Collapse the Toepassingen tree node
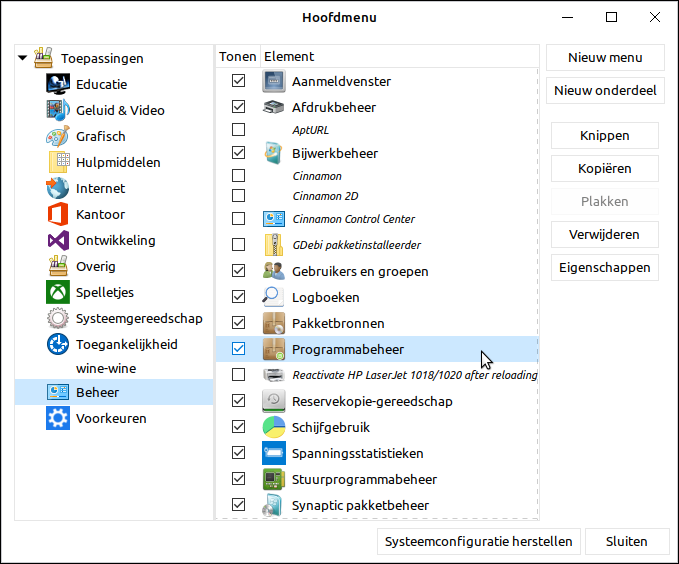 coord(23,59)
